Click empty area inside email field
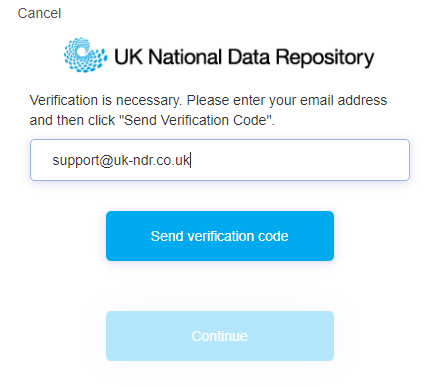Viewport: 443px width, 387px height. coord(300,160)
